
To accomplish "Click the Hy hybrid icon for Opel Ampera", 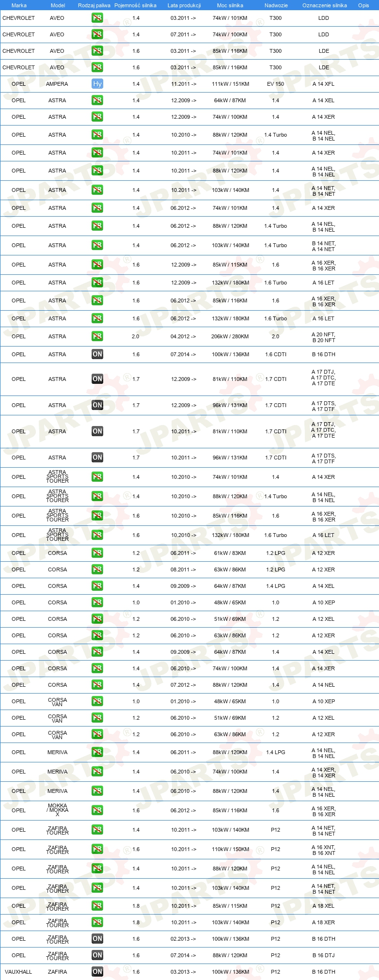I will [97, 84].
